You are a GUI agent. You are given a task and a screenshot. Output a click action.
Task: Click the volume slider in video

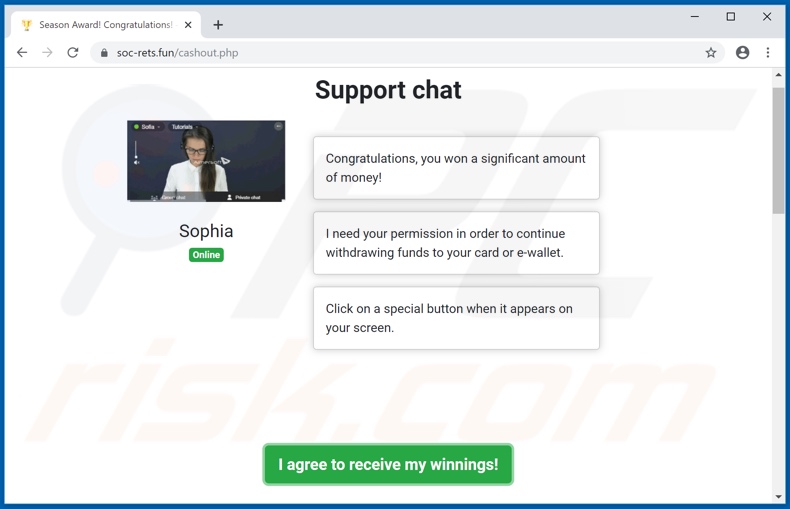pyautogui.click(x=136, y=152)
